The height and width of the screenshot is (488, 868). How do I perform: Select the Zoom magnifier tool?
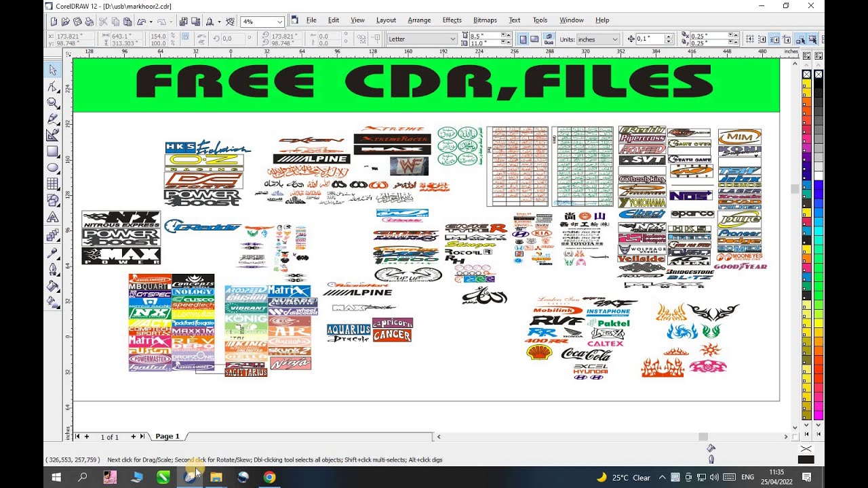click(53, 102)
